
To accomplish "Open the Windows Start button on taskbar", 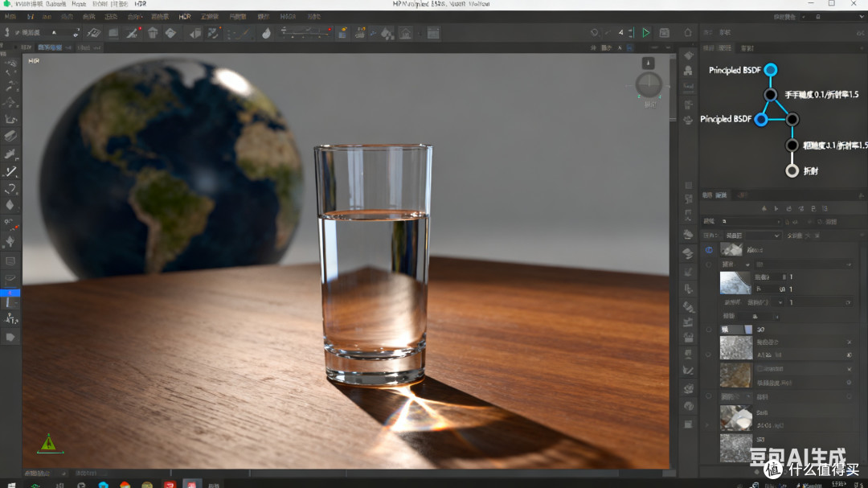I will point(11,485).
